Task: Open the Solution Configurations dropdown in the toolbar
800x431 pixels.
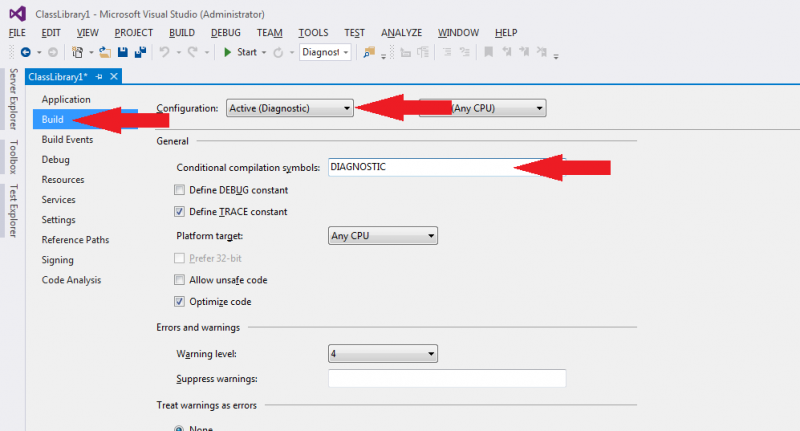Action: pyautogui.click(x=326, y=52)
